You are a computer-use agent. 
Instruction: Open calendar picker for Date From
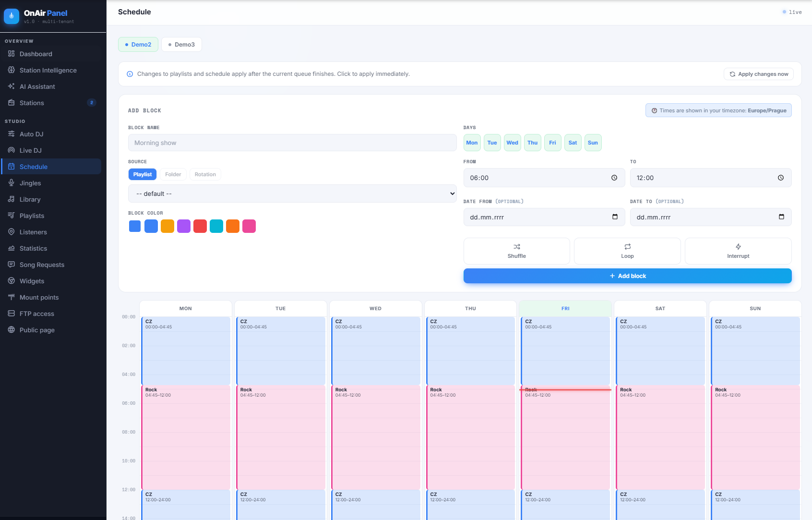click(x=615, y=217)
